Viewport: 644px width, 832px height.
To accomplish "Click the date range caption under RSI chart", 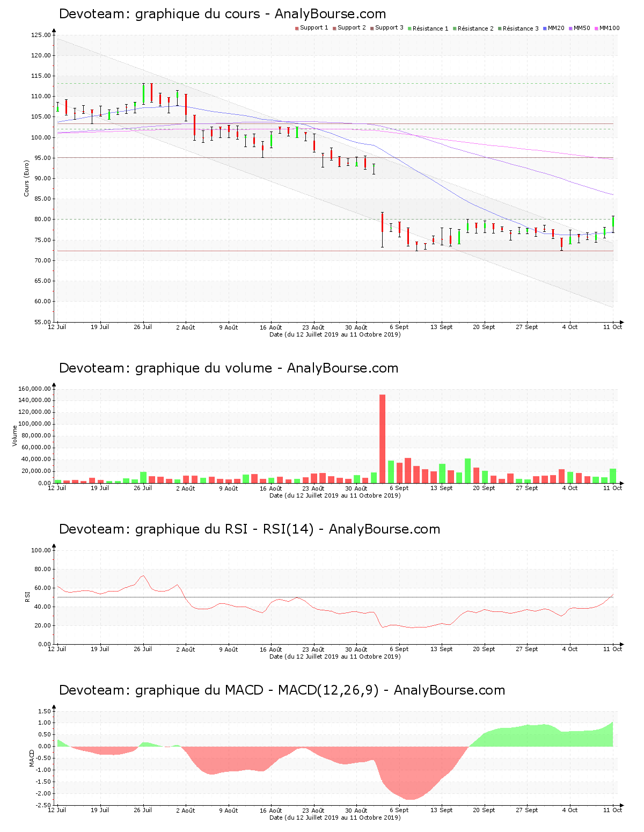I will click(335, 656).
